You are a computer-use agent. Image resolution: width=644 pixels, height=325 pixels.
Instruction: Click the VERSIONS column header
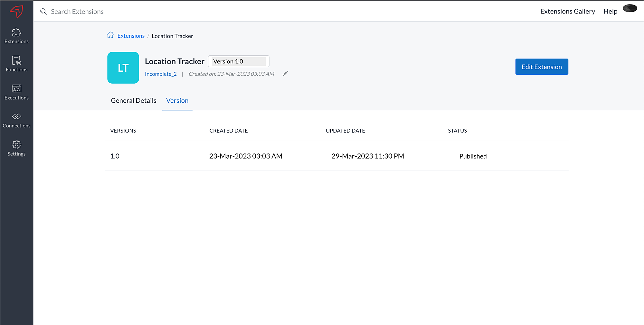[x=123, y=131]
